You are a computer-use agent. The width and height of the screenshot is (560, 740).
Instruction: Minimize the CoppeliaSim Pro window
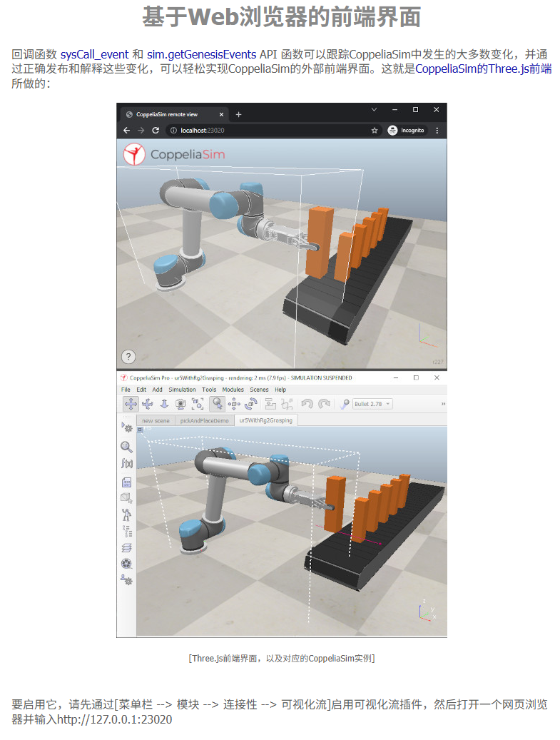click(x=396, y=377)
